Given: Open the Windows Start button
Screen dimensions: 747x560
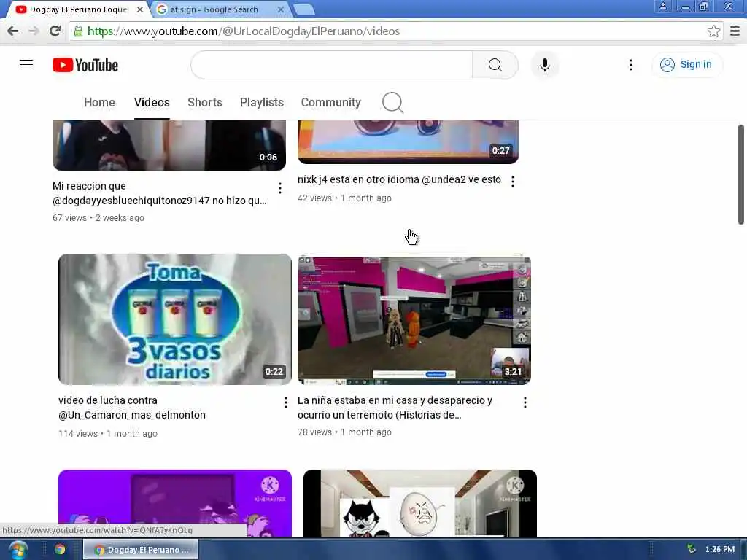Looking at the screenshot, I should 18,550.
